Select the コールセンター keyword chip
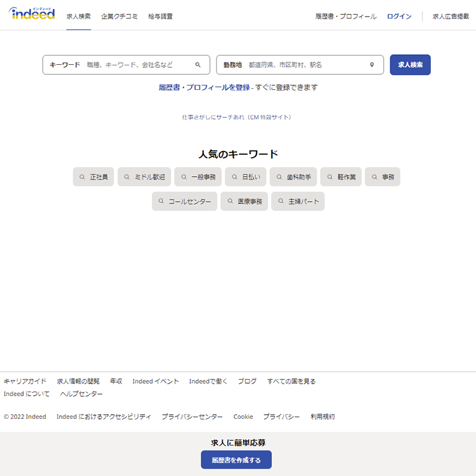Screen dimensions: 476x476 pos(184,202)
